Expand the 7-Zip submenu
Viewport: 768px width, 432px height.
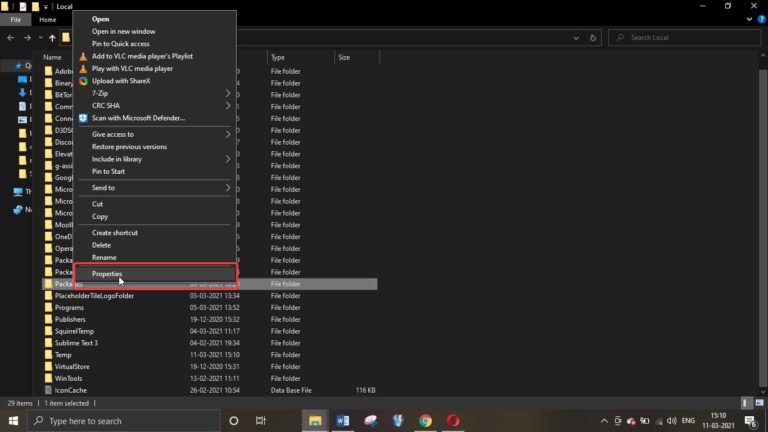155,93
